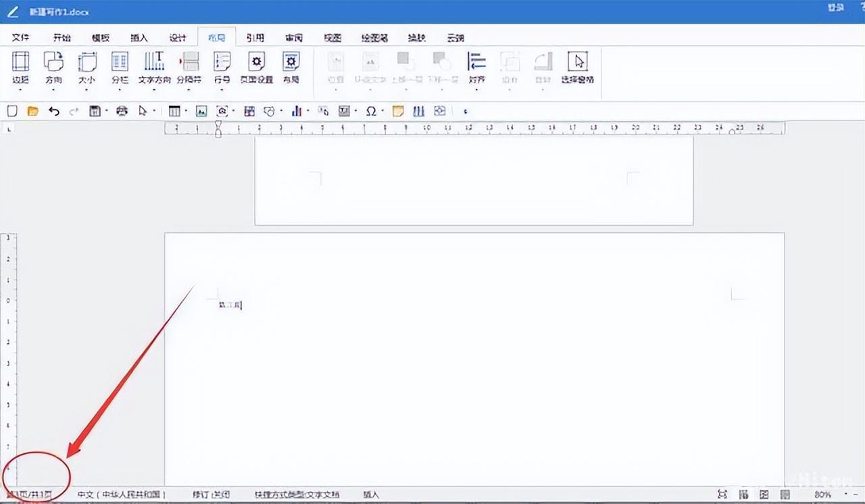
Task: Open dropdown arrow beside the chart icon
Action: point(308,111)
